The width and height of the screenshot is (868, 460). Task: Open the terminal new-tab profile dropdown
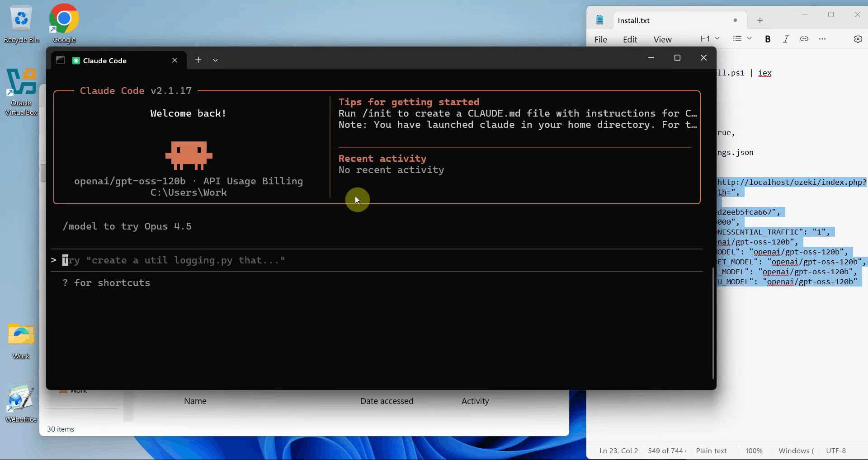[x=216, y=60]
